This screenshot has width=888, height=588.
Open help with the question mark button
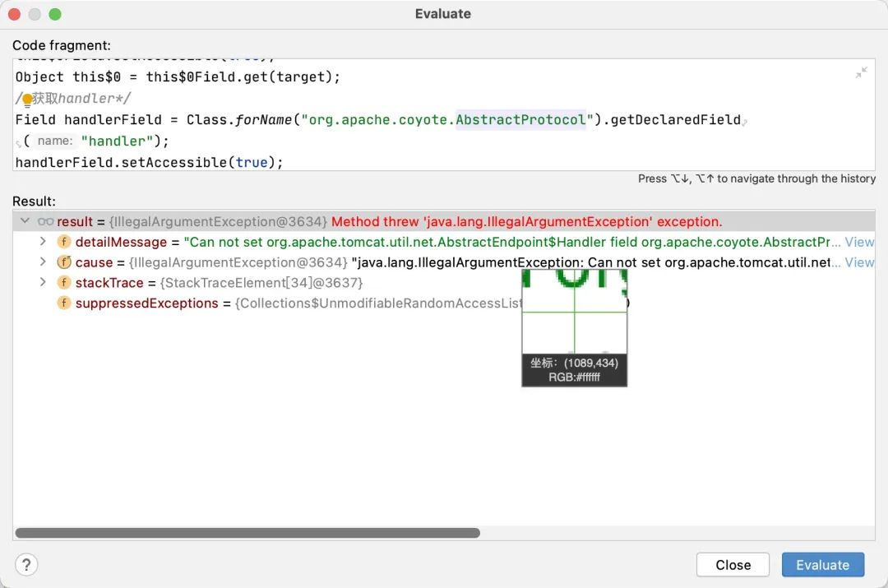point(26,564)
